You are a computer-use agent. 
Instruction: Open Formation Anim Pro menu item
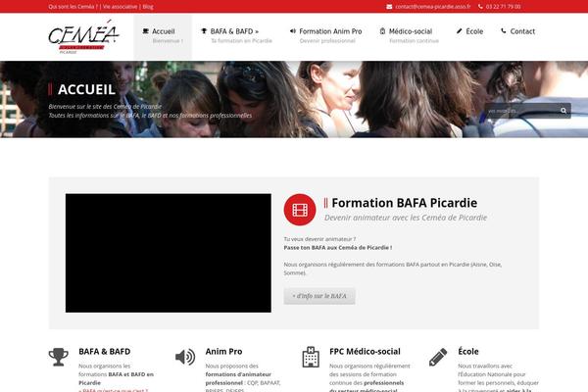[326, 35]
